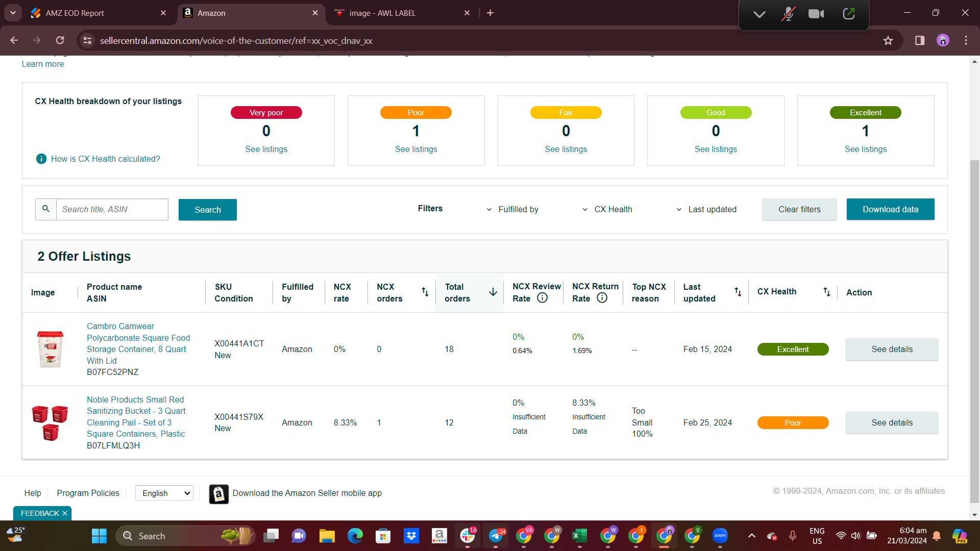This screenshot has width=980, height=551.
Task: Toggle the camera in the meeting bar
Action: click(x=816, y=14)
